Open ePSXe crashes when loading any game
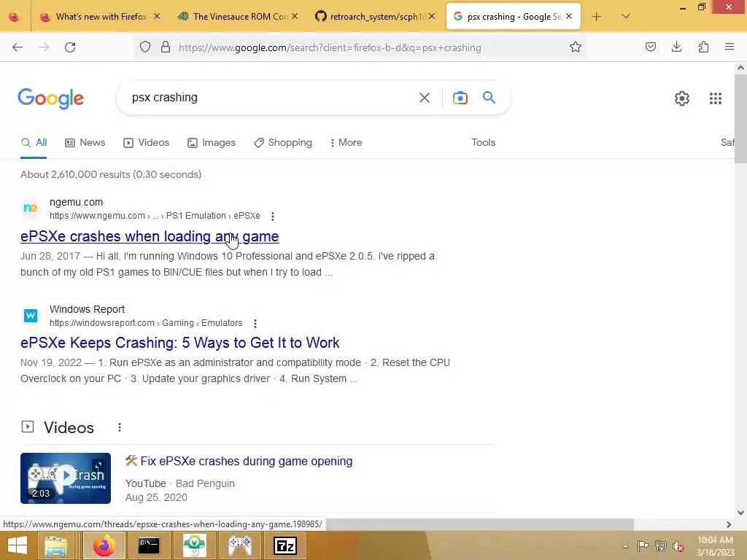Image resolution: width=747 pixels, height=560 pixels. 150,236
